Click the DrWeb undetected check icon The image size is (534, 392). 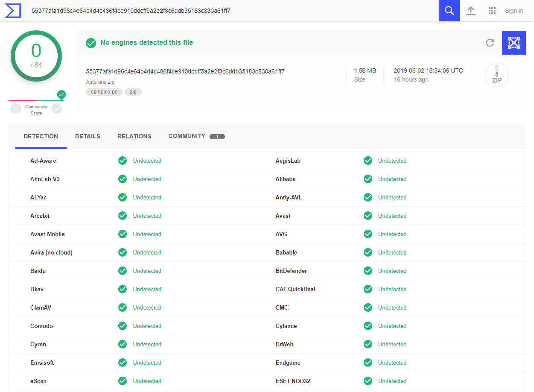(368, 344)
